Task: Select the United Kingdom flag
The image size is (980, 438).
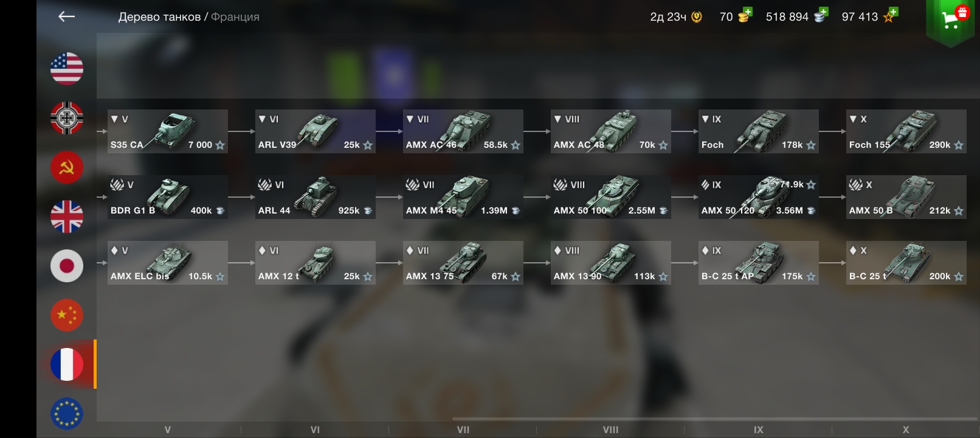Action: point(67,216)
